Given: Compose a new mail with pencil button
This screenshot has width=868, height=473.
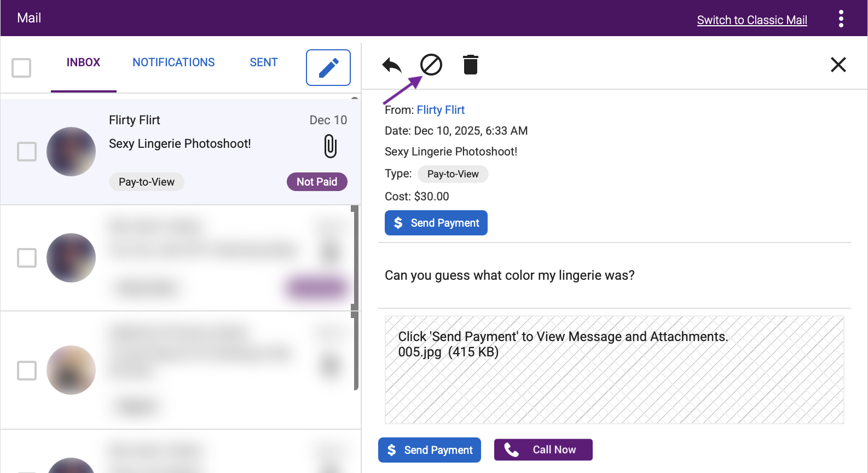Looking at the screenshot, I should pos(328,68).
